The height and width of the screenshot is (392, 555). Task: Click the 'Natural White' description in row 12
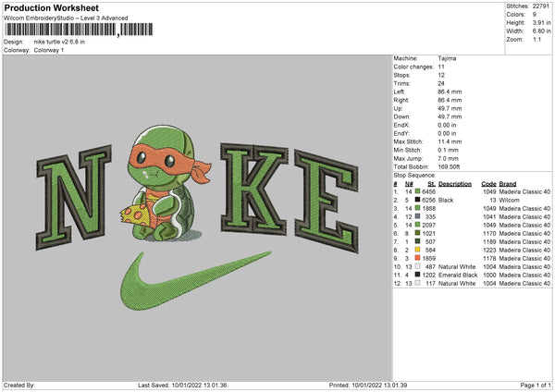pyautogui.click(x=457, y=284)
